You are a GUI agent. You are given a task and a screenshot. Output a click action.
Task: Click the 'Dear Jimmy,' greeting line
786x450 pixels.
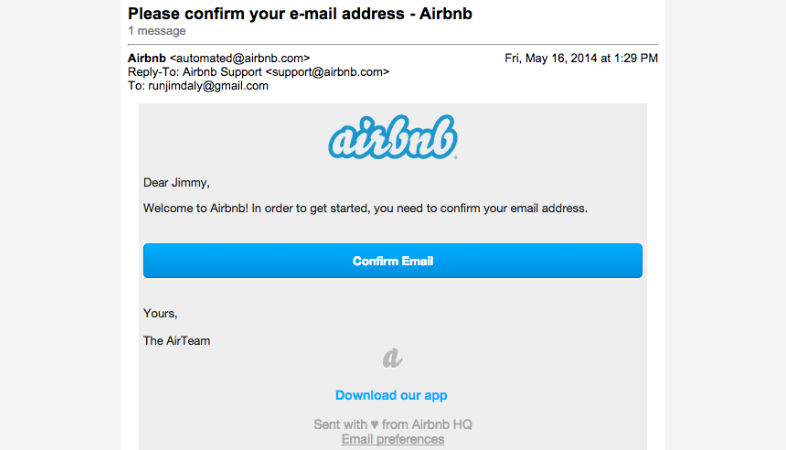(x=176, y=182)
